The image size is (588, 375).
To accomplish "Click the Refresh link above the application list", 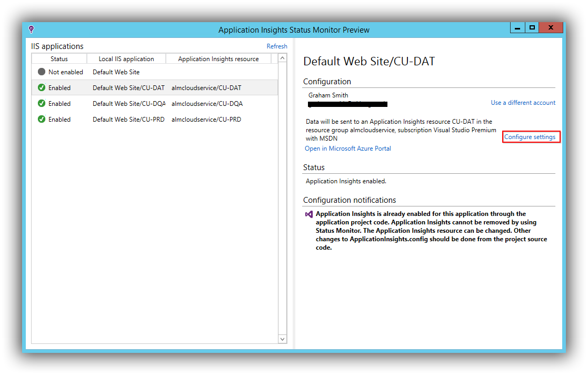I will 276,46.
